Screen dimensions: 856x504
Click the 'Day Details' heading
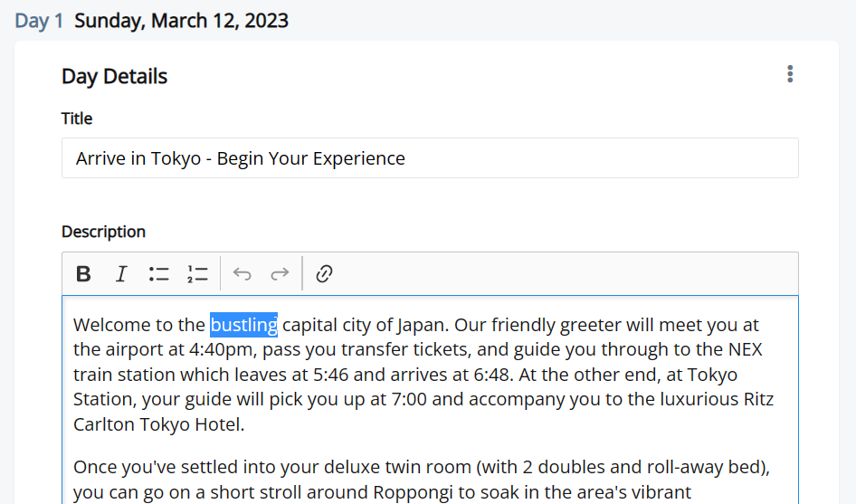pos(115,76)
